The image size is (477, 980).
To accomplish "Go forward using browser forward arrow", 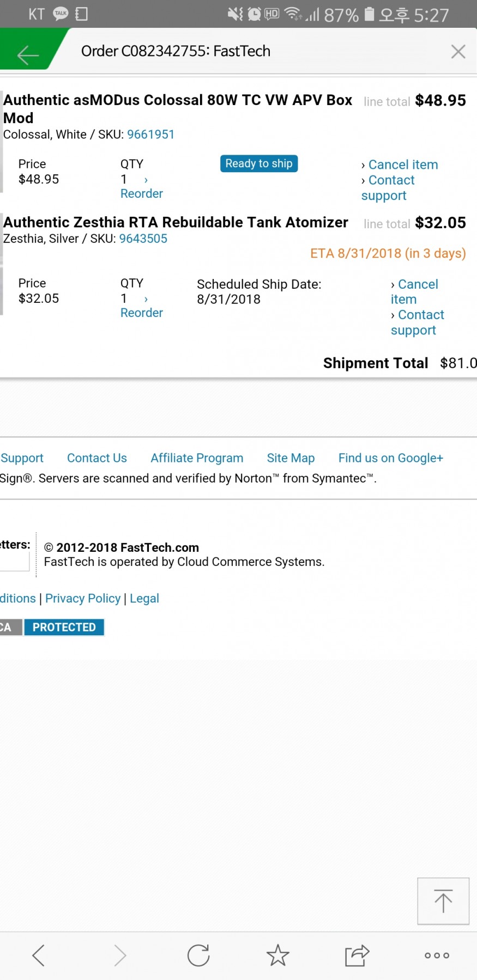I will click(x=120, y=955).
